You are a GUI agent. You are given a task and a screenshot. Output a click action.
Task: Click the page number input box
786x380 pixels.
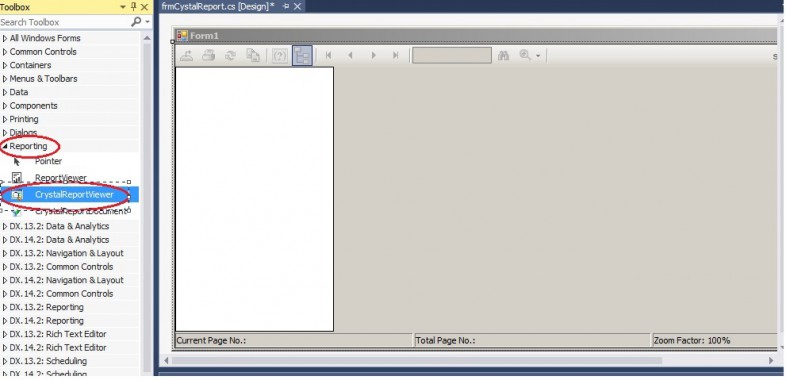point(452,56)
